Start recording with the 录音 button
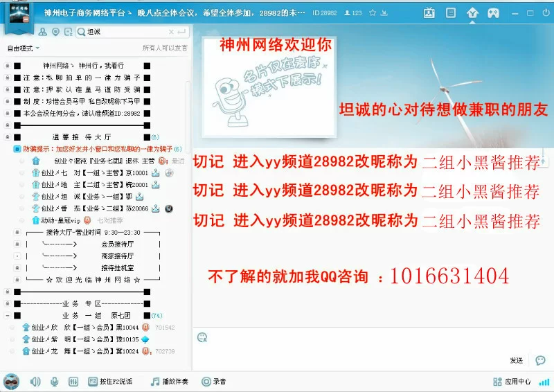 (x=213, y=382)
